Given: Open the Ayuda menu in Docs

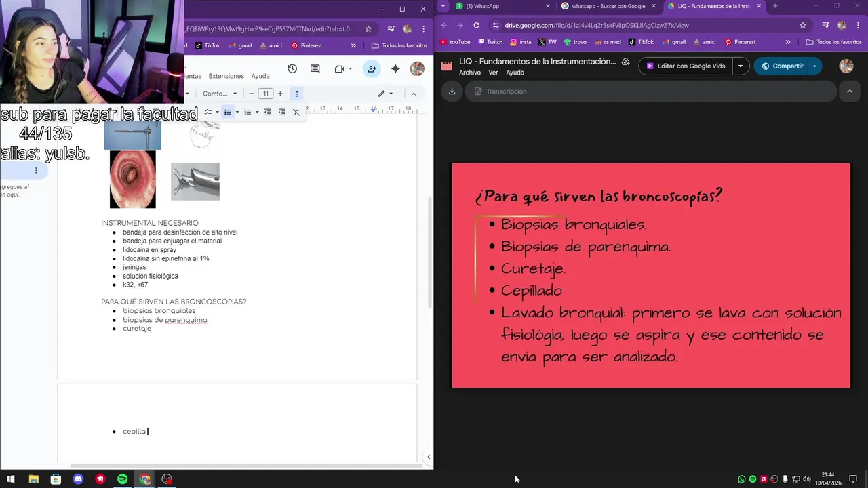Looking at the screenshot, I should [x=260, y=76].
